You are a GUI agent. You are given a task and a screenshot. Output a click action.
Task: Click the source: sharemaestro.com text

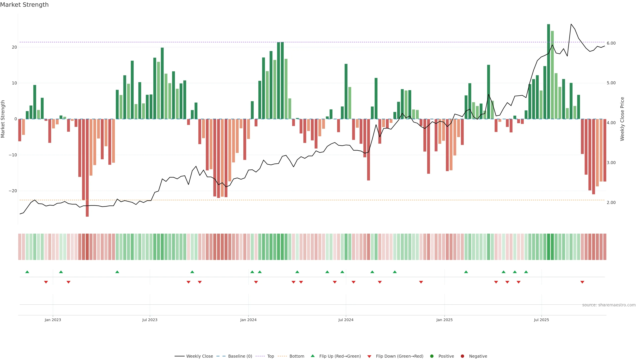tap(609, 305)
